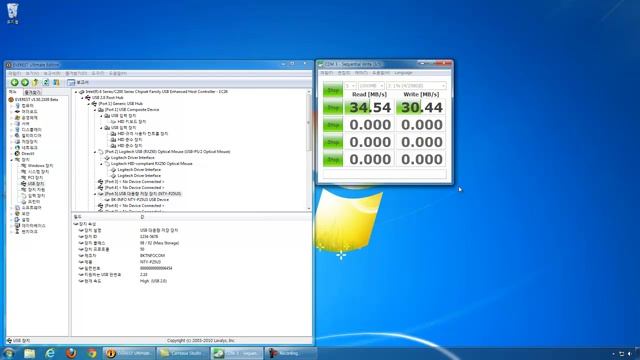Viewport: 640px width, 360px height.
Task: Open the File (파일) menu in EVEREST
Action: [14, 73]
